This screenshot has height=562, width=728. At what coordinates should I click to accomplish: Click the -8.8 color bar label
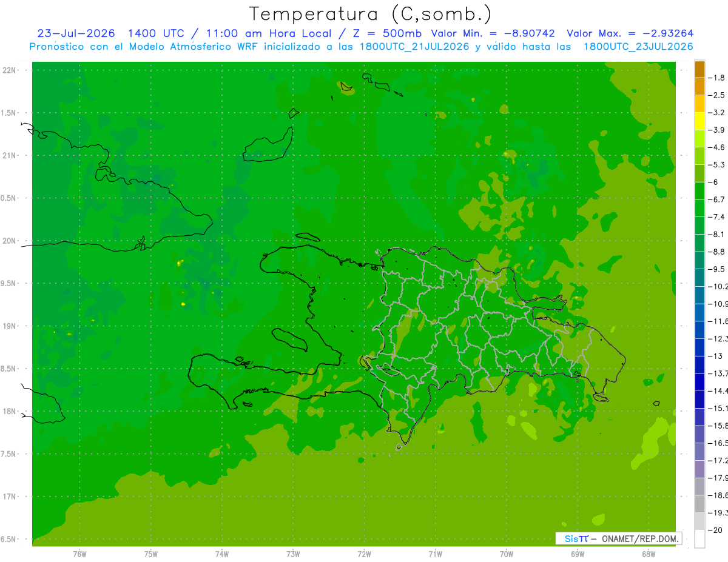(x=716, y=252)
